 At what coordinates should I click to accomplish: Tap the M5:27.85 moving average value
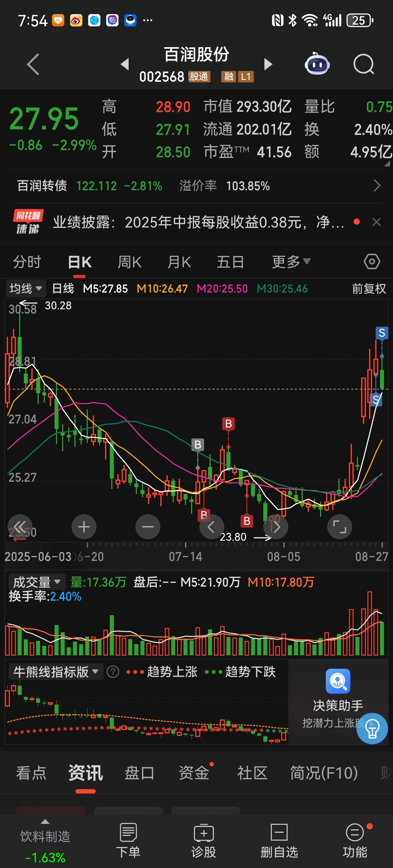coord(105,289)
